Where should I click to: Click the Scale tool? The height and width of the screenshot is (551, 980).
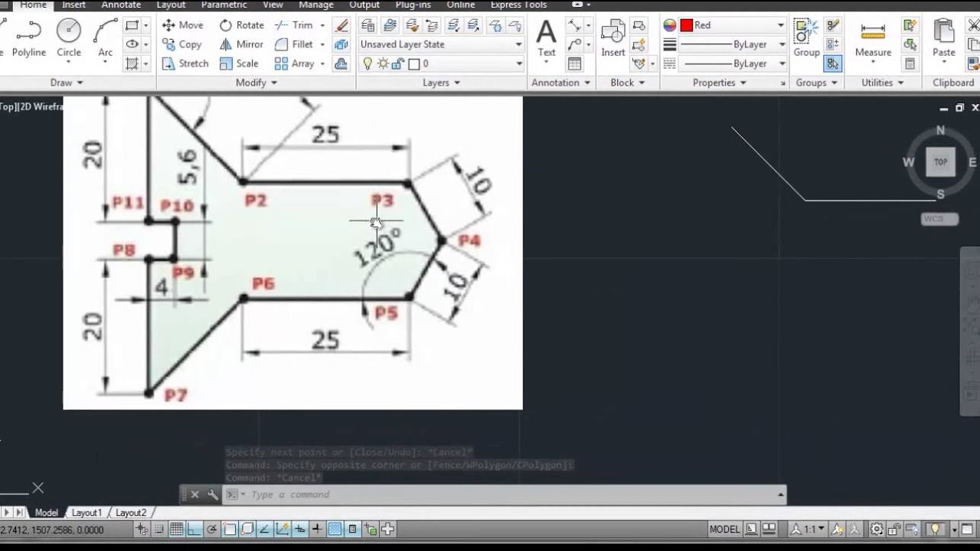[239, 64]
